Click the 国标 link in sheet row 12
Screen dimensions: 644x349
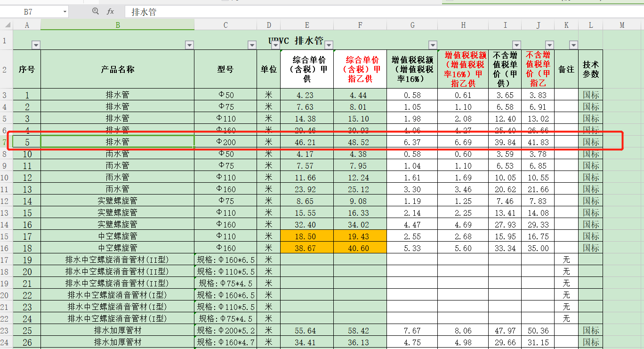(x=591, y=201)
